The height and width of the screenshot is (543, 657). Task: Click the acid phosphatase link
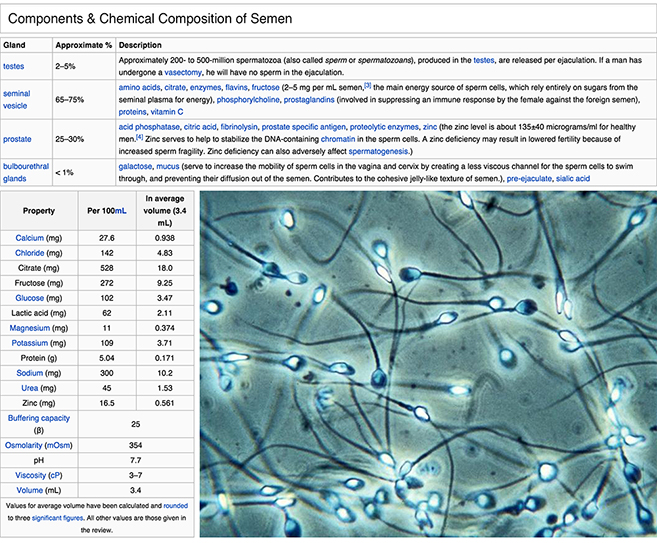[149, 127]
